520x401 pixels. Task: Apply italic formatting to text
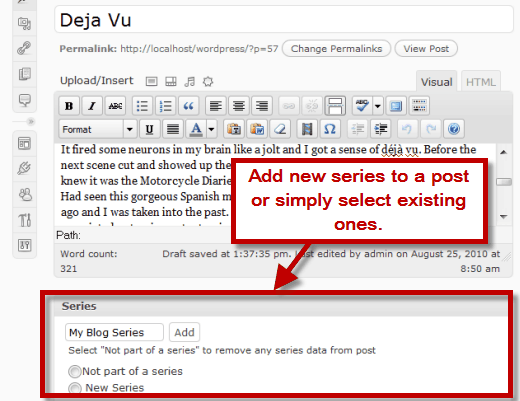coord(92,106)
